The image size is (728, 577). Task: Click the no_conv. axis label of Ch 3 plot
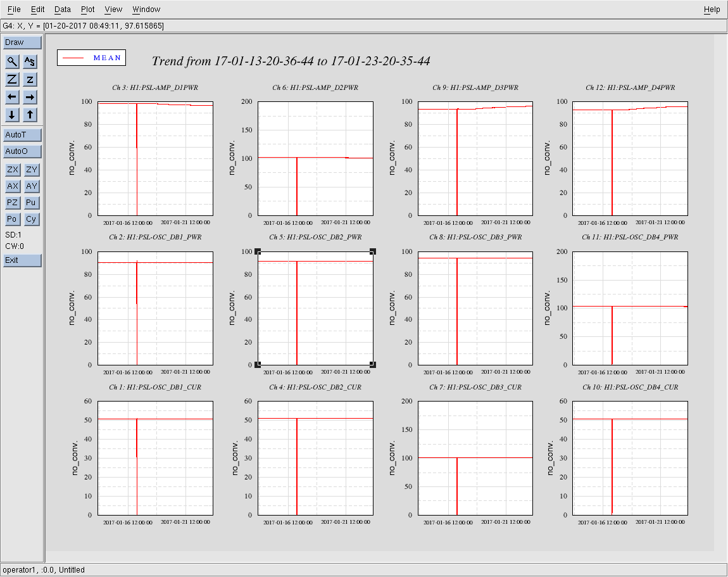[72, 158]
